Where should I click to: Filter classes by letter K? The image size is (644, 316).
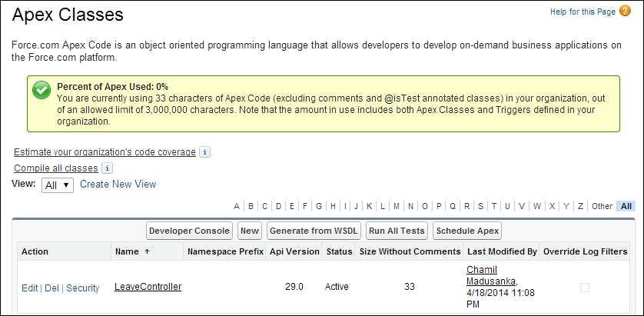pos(369,206)
